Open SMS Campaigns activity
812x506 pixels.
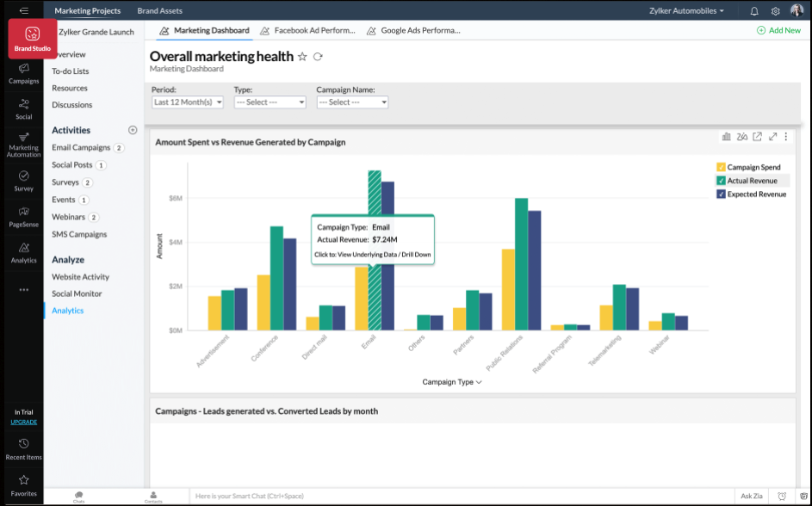coord(79,234)
